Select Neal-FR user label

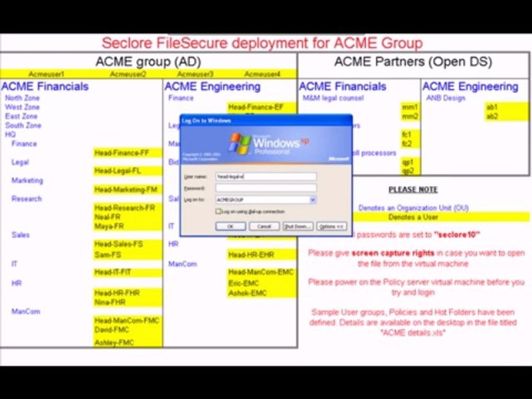108,217
